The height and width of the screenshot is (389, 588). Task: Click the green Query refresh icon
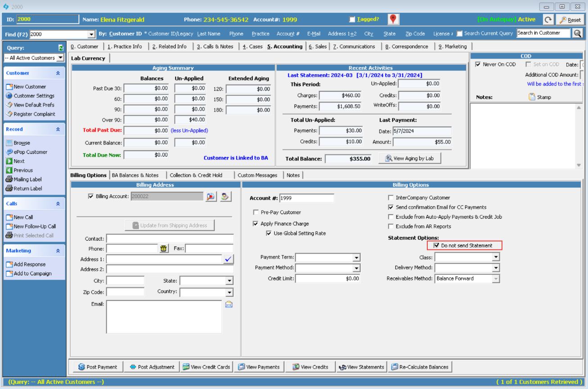click(x=61, y=48)
